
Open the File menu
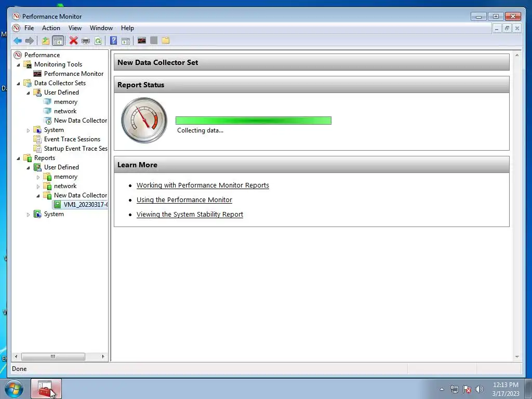click(x=29, y=28)
